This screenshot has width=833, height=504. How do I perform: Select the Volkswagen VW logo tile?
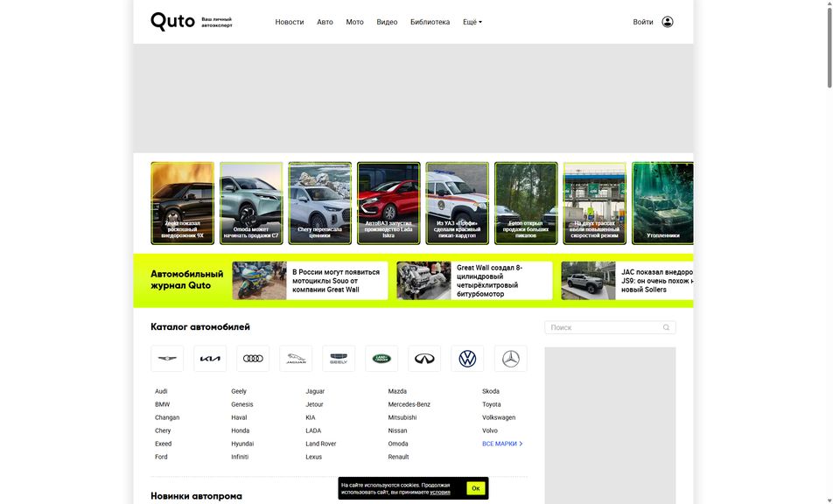click(x=467, y=359)
